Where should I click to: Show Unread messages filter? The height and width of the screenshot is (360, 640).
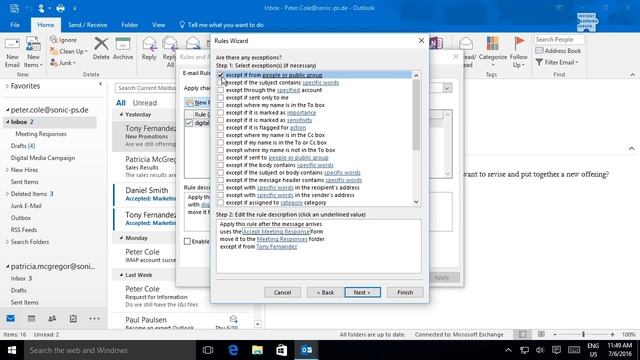pos(144,103)
